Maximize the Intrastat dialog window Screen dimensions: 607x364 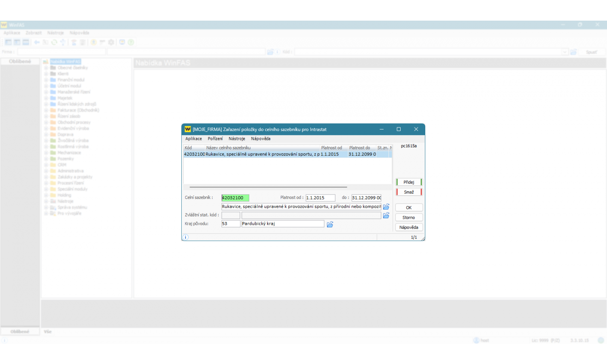(x=399, y=129)
